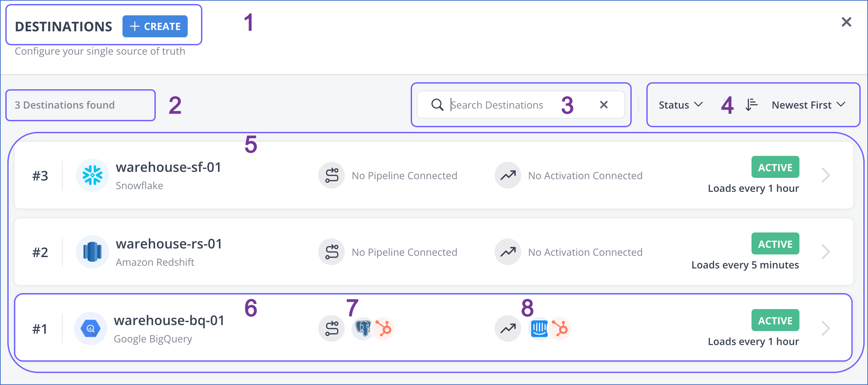
Task: Open the Status filter dropdown
Action: (680, 105)
